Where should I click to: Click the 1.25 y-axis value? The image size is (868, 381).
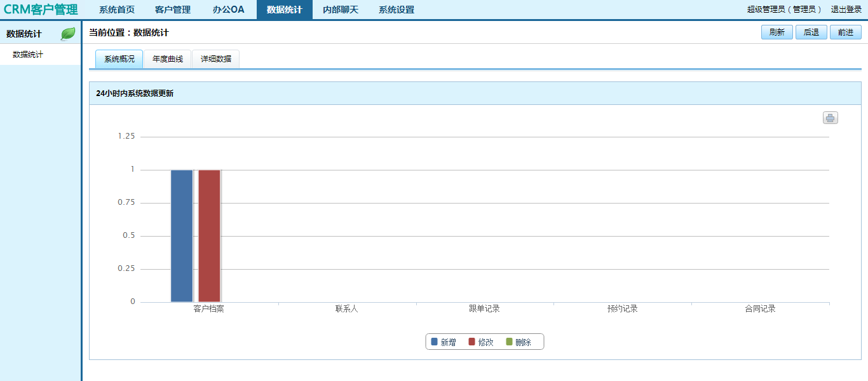(x=126, y=136)
